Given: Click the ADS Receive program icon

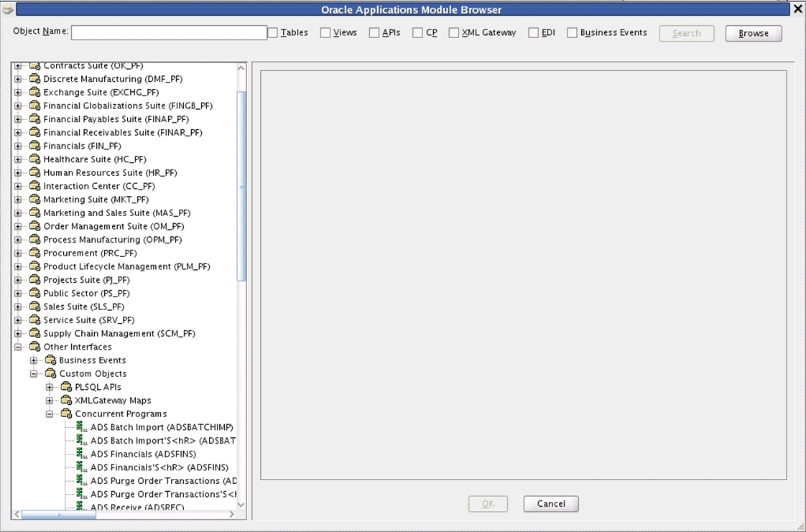Looking at the screenshot, I should (78, 507).
